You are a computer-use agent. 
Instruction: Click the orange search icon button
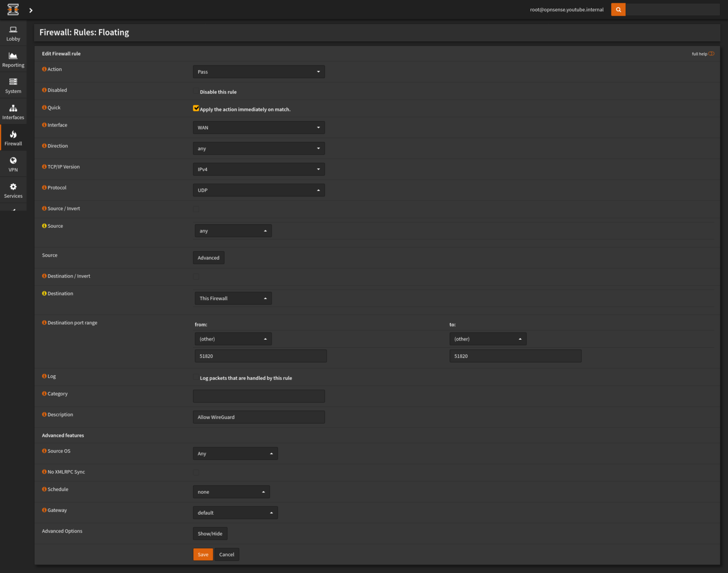(618, 9)
